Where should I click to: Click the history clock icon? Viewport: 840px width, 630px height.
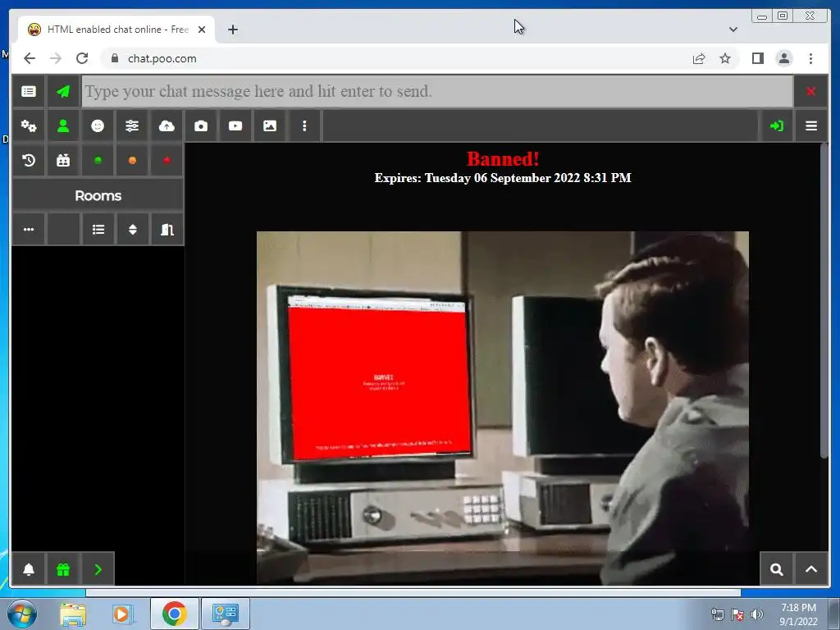point(29,160)
